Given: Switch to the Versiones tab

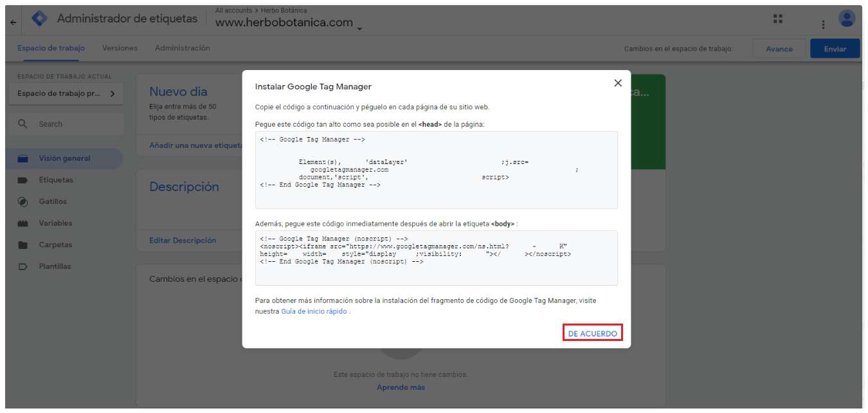Looking at the screenshot, I should (120, 48).
